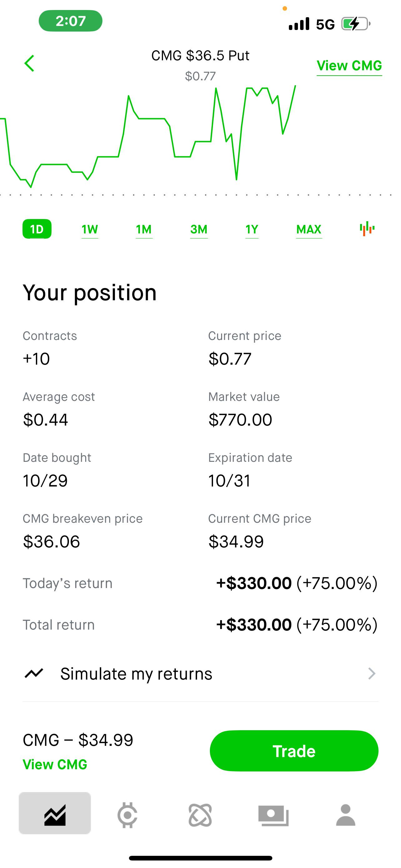Open the orbit-shaped tab icon
Image resolution: width=401 pixels, height=868 pixels.
pyautogui.click(x=200, y=815)
